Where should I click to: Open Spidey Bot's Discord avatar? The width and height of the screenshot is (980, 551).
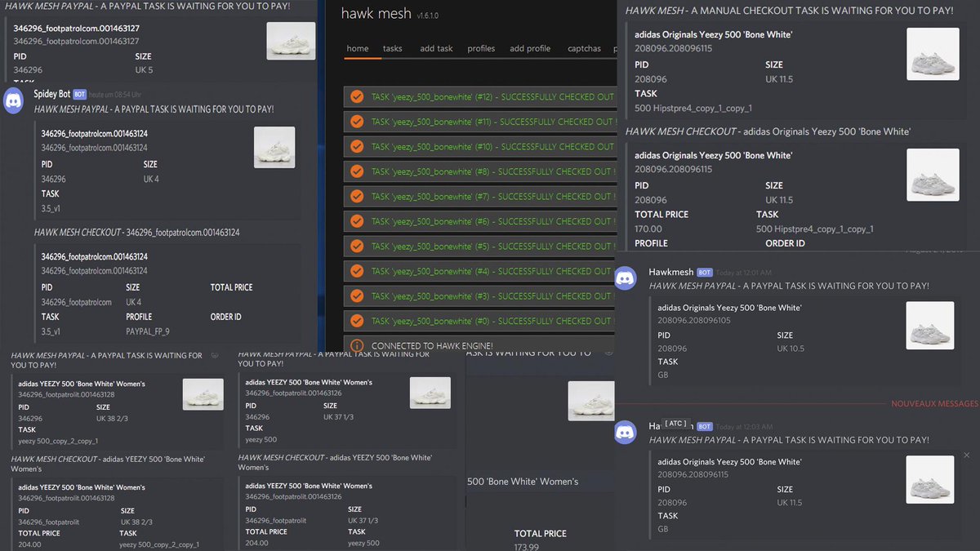coord(14,100)
